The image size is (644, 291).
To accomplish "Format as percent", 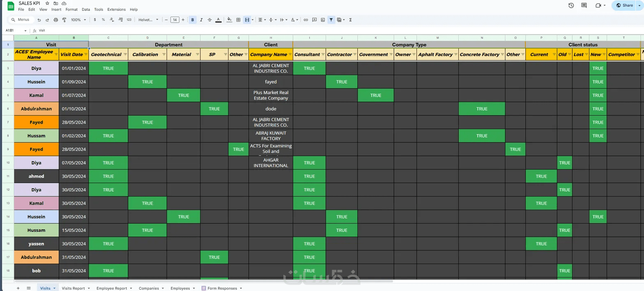I will click(103, 20).
